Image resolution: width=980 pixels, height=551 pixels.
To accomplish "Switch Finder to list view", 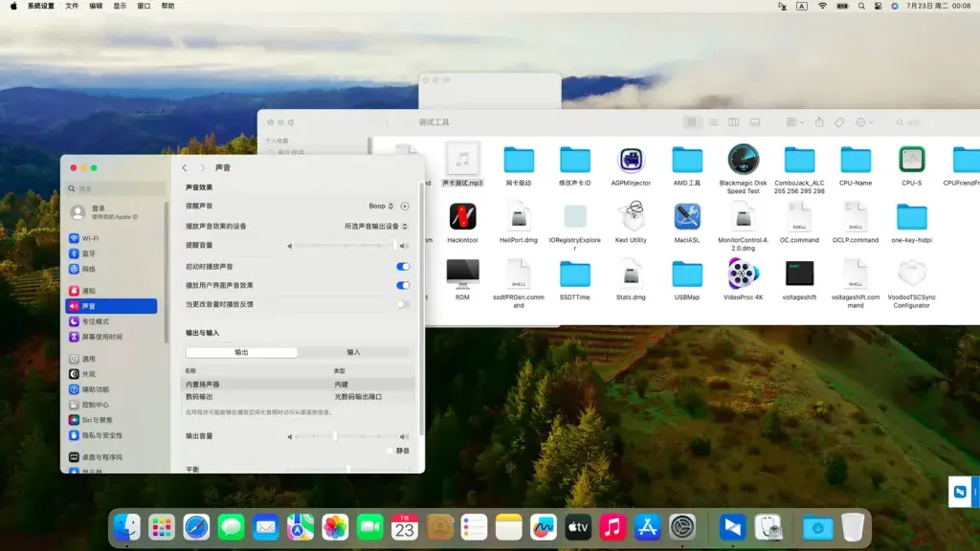I will [713, 122].
